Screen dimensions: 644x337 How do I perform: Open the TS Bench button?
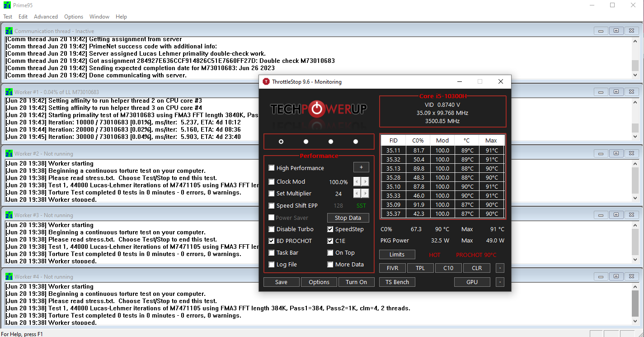[397, 282]
